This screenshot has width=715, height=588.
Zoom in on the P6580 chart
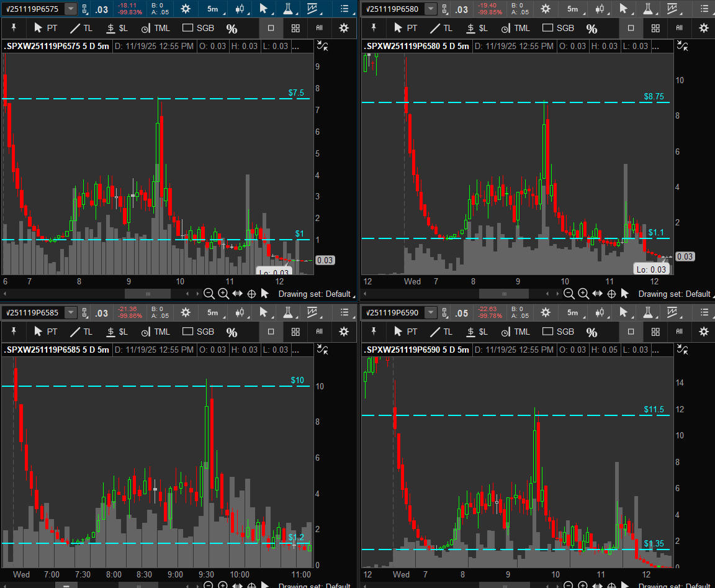click(583, 294)
